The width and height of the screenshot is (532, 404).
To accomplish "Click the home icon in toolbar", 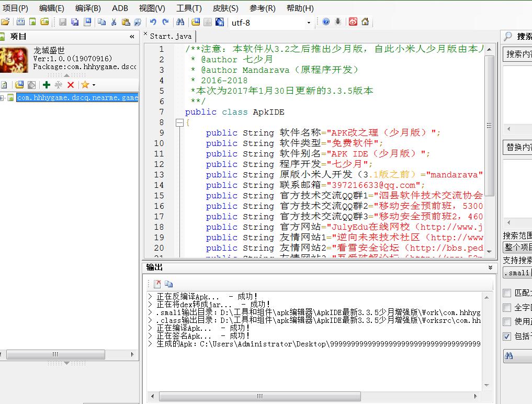I will pos(365,22).
